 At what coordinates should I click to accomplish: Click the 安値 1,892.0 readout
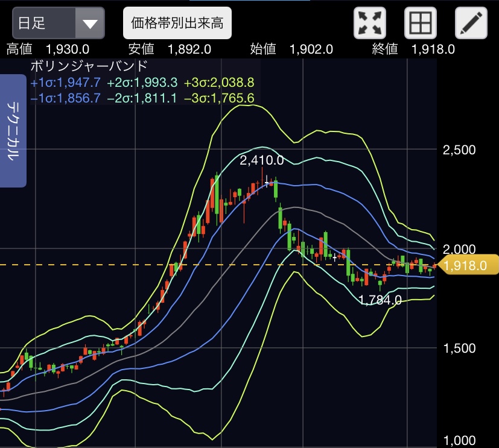pyautogui.click(x=170, y=49)
